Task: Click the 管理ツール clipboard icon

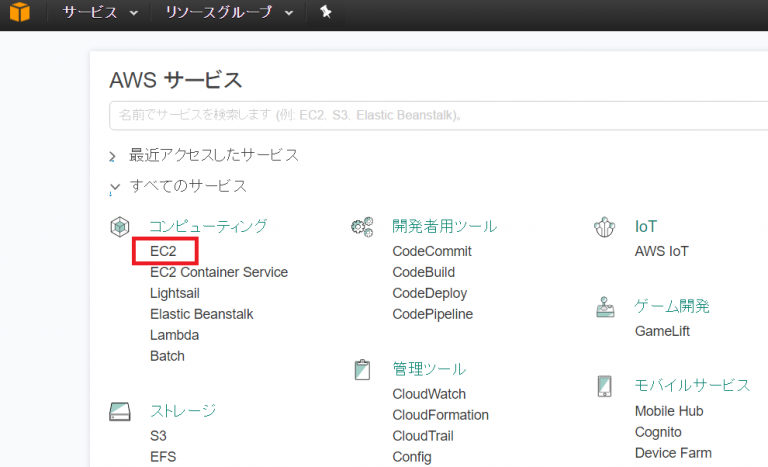Action: (362, 369)
